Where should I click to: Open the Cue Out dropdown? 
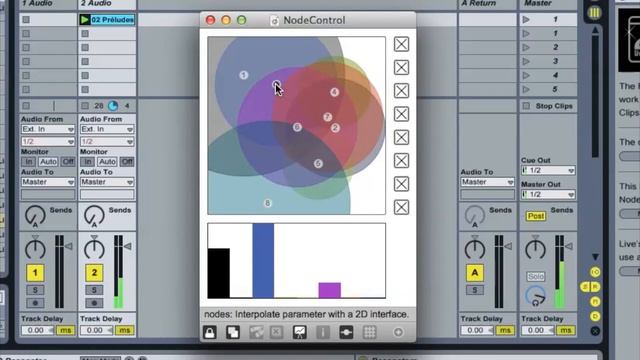(548, 170)
